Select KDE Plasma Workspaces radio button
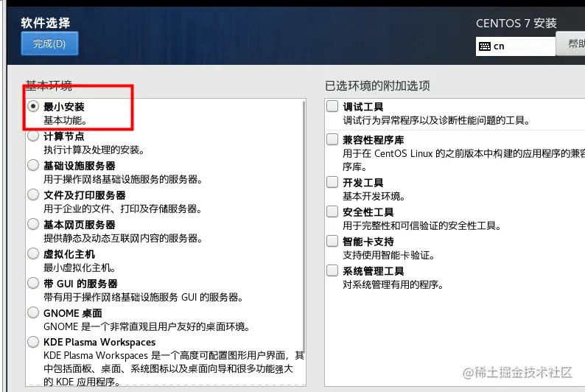 coord(33,342)
